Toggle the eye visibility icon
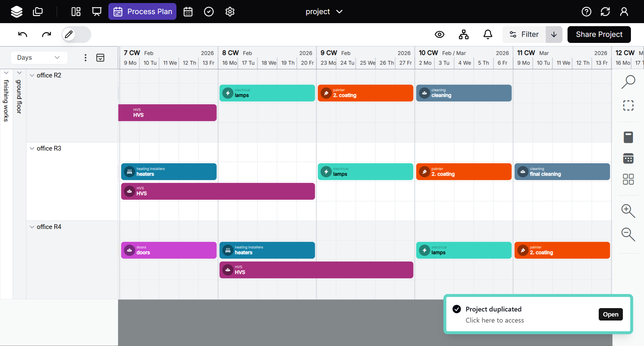This screenshot has width=644, height=346. click(439, 35)
